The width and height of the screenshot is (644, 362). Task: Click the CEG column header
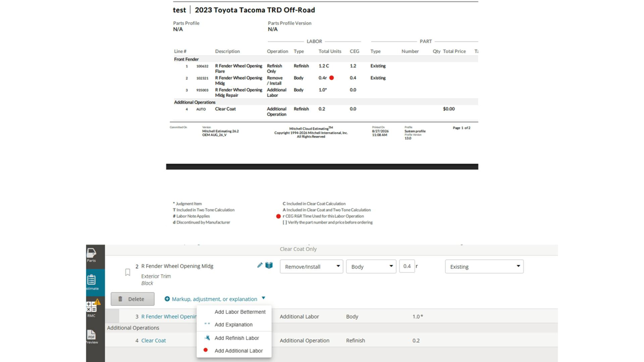coord(354,51)
